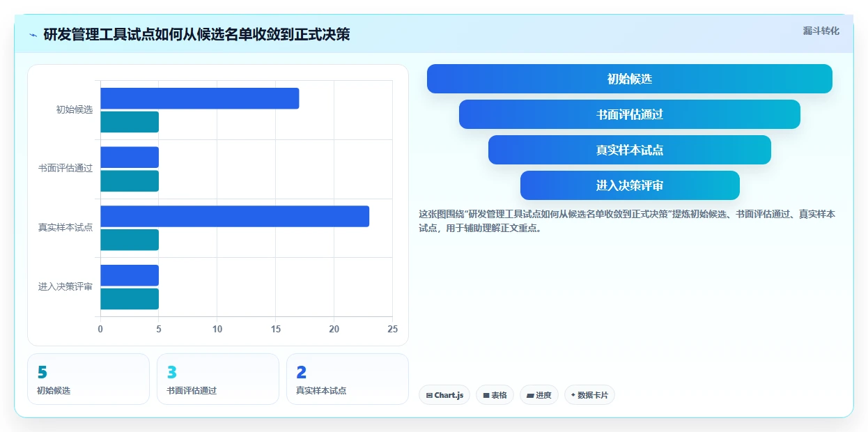Viewport: 868px width, 432px height.
Task: Click the x-axis tick value 20
Action: [x=334, y=329]
